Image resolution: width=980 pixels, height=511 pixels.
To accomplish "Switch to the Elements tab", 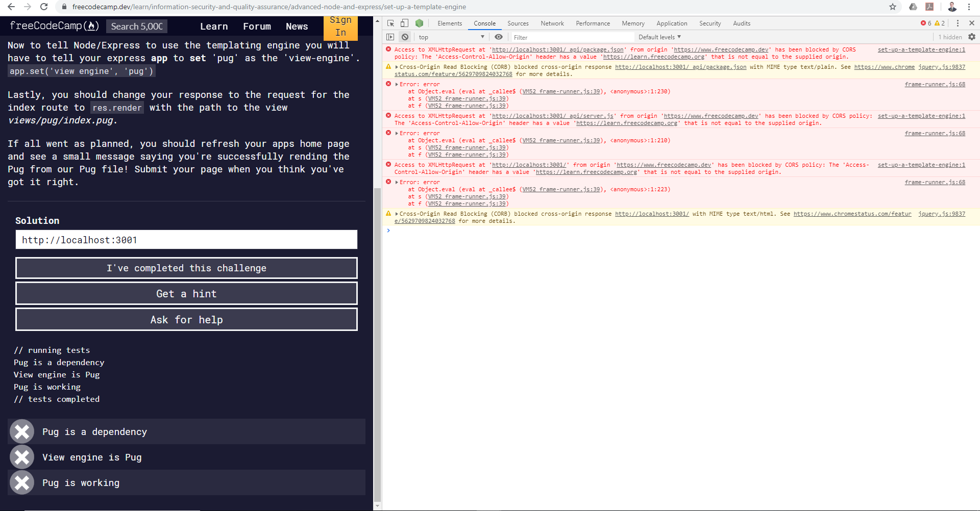I will [450, 23].
